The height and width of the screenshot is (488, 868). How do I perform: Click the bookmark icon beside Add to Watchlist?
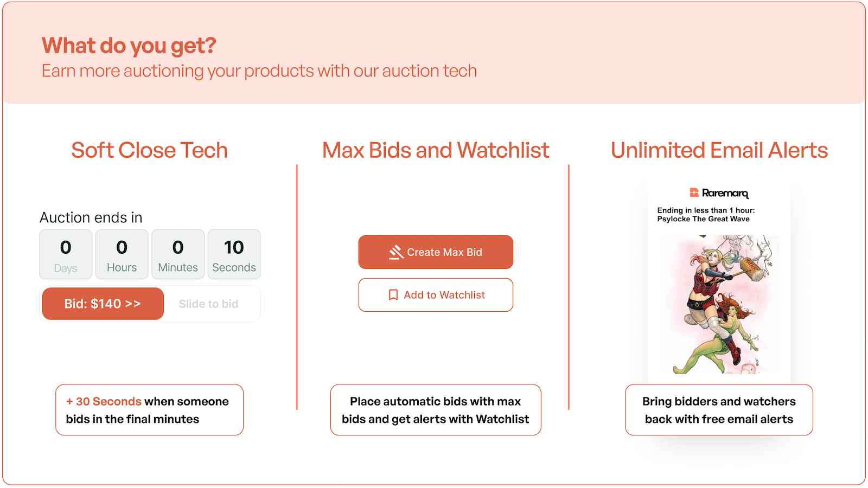pyautogui.click(x=393, y=295)
